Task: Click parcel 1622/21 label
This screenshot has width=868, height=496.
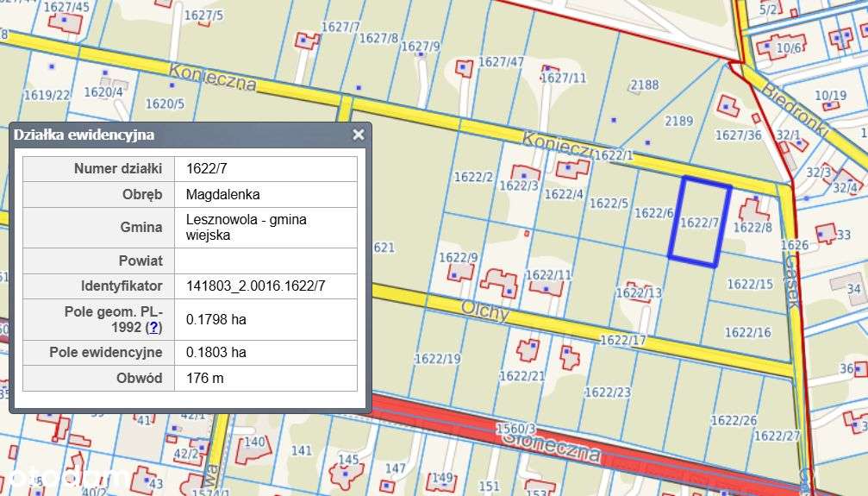Action: (522, 376)
